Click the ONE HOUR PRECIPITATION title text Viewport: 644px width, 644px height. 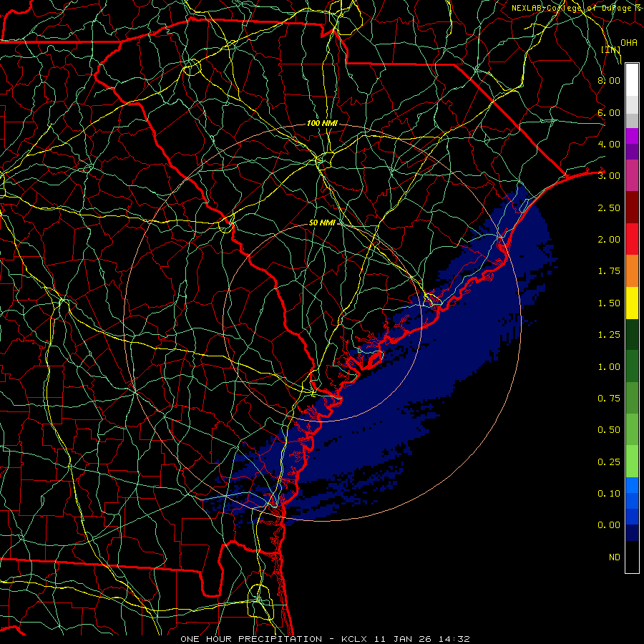251,639
